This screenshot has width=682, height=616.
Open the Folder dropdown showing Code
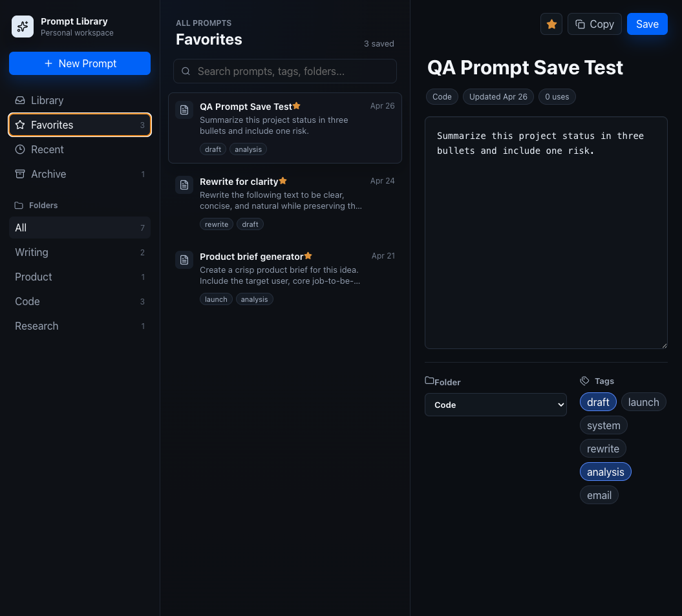coord(495,405)
